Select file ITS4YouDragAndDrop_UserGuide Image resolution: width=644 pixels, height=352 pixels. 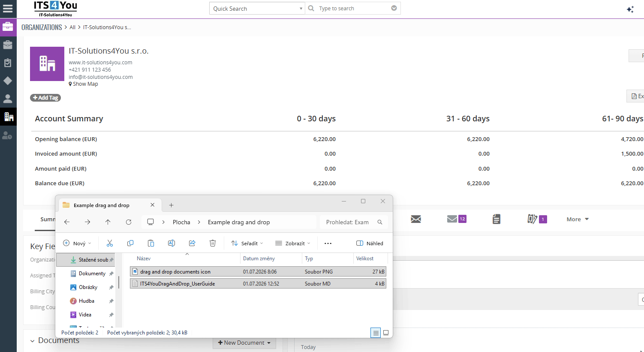[258, 283]
